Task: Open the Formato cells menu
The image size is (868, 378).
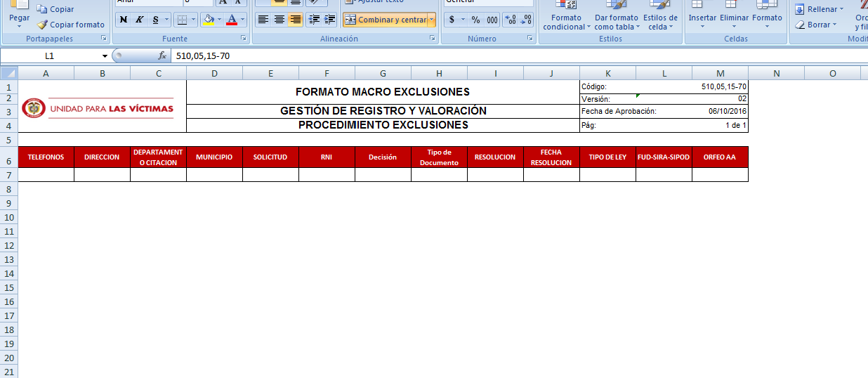Action: pos(767,15)
